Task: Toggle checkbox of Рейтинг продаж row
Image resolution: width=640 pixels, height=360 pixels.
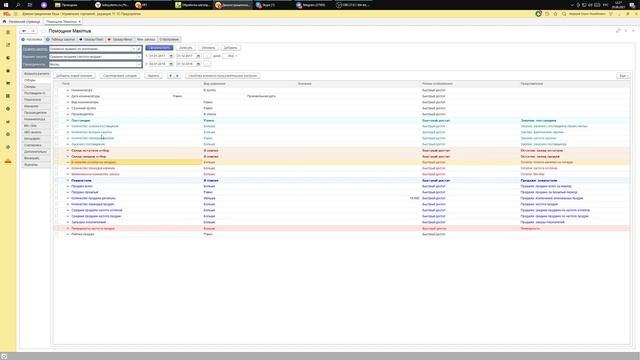Action: click(x=57, y=234)
